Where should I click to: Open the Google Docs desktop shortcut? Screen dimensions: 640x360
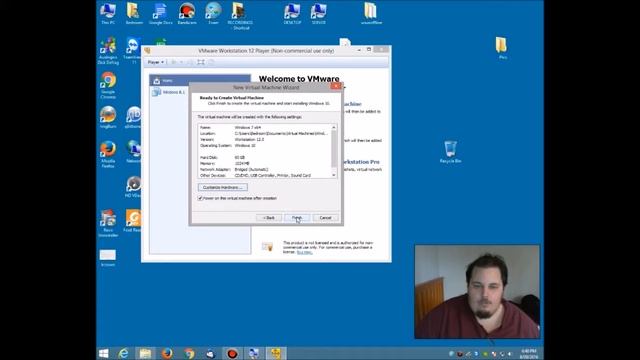coord(160,13)
